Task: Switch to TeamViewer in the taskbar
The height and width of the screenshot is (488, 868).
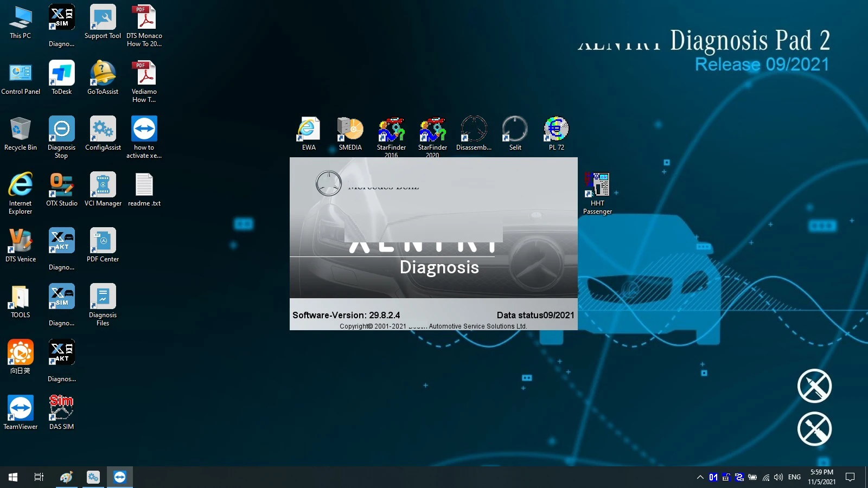Action: [120, 477]
